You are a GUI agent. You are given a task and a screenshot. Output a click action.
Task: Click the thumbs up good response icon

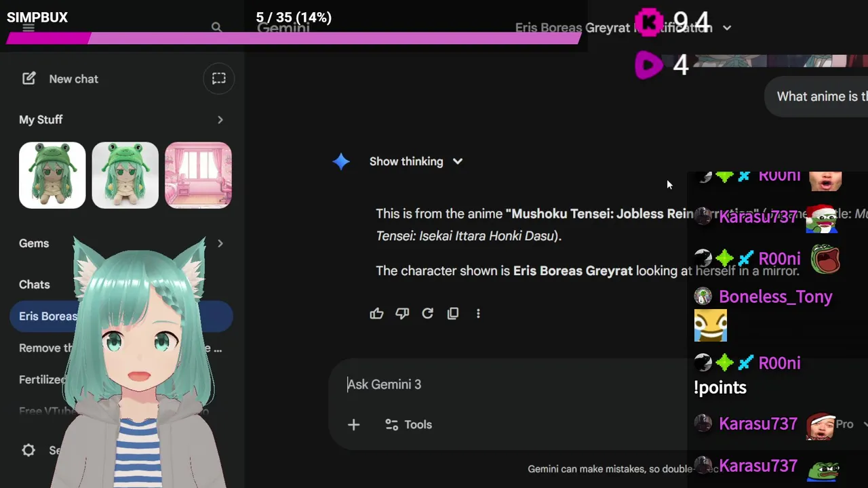coord(376,313)
